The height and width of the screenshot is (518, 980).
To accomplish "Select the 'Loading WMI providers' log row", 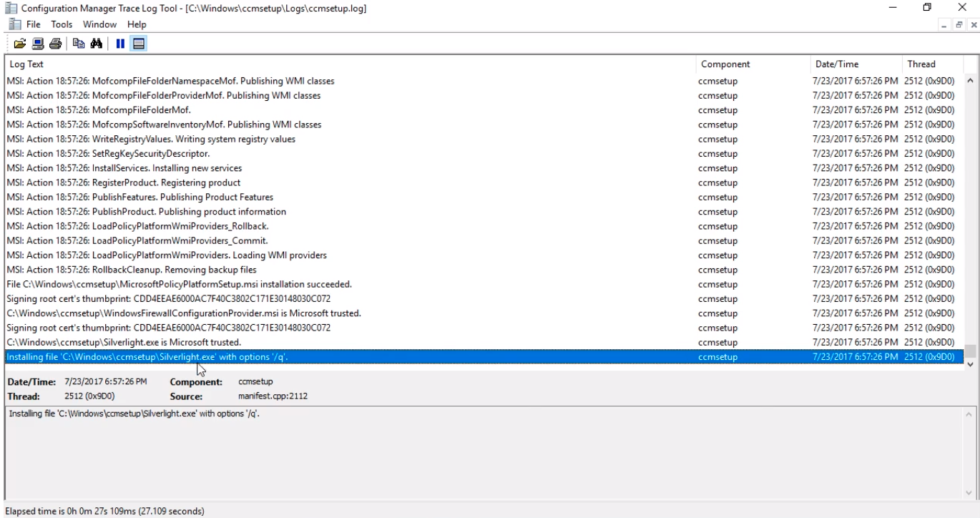I will (x=484, y=255).
